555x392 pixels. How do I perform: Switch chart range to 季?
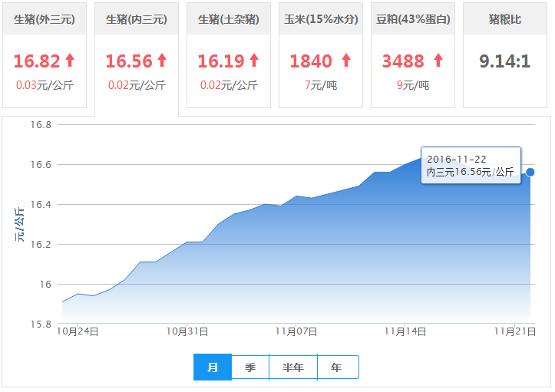point(250,367)
